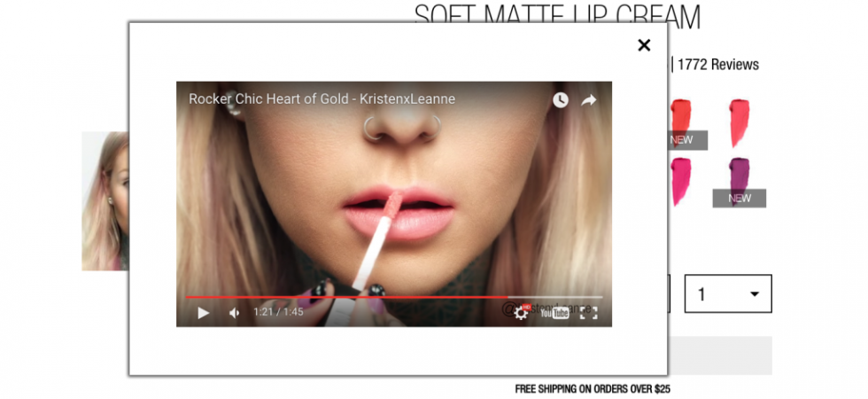Select the hot pink lip cream swatch

680,181
